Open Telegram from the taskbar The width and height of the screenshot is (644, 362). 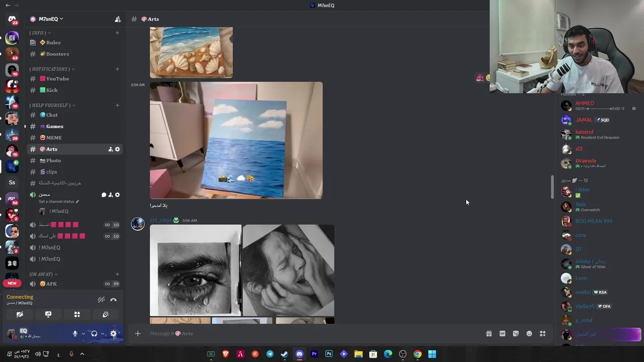(270, 354)
